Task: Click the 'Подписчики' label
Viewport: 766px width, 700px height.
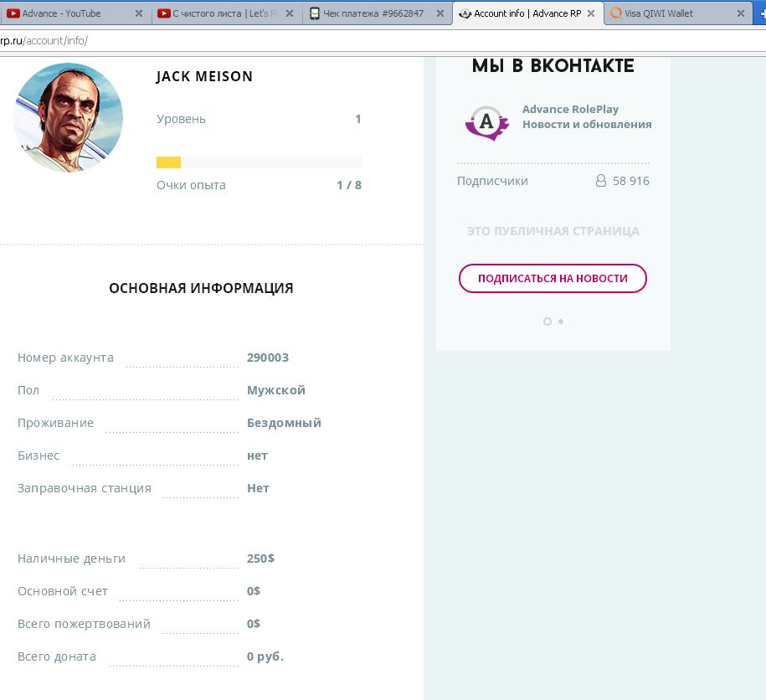Action: [x=492, y=181]
